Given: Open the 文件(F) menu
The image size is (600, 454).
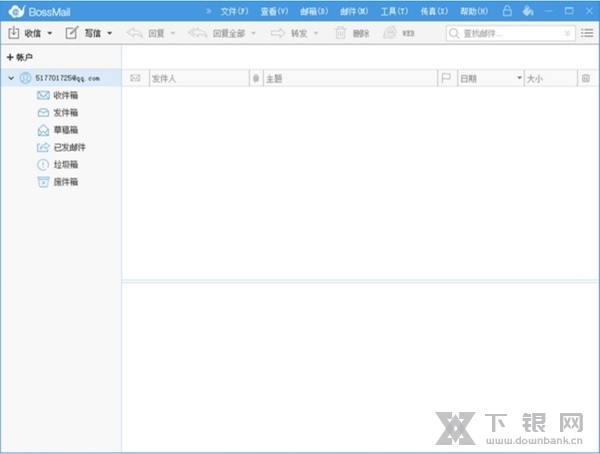Looking at the screenshot, I should pos(235,11).
